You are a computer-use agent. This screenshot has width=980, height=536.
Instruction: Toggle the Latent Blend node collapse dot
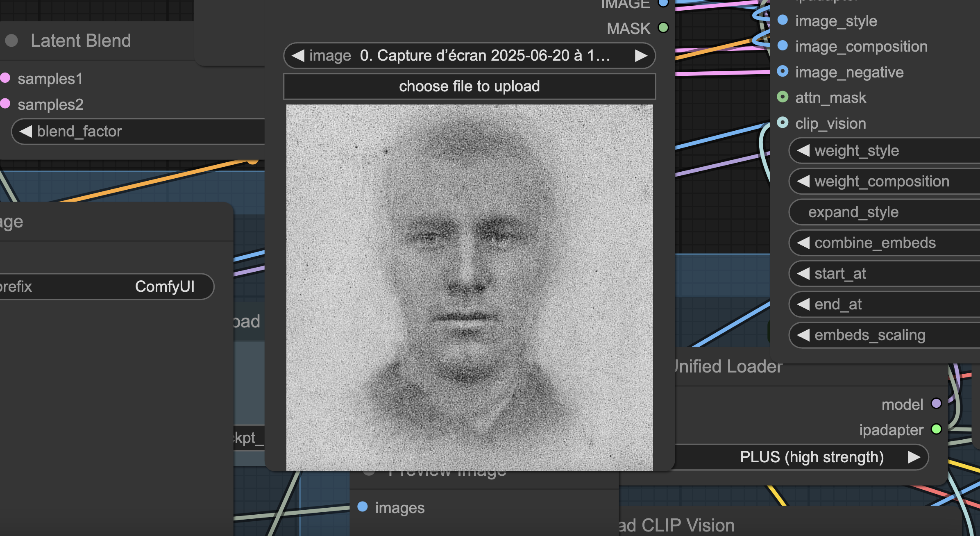[11, 41]
